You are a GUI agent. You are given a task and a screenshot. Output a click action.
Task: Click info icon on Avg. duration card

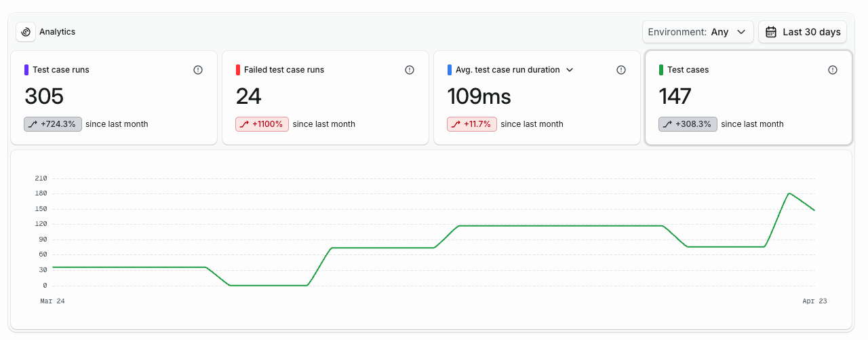(x=621, y=70)
